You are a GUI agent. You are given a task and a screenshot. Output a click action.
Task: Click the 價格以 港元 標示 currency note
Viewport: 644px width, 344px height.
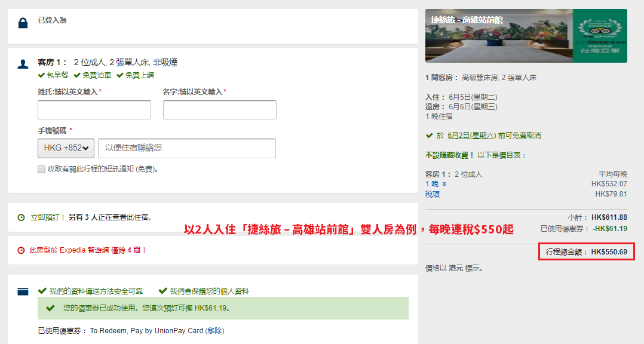454,269
